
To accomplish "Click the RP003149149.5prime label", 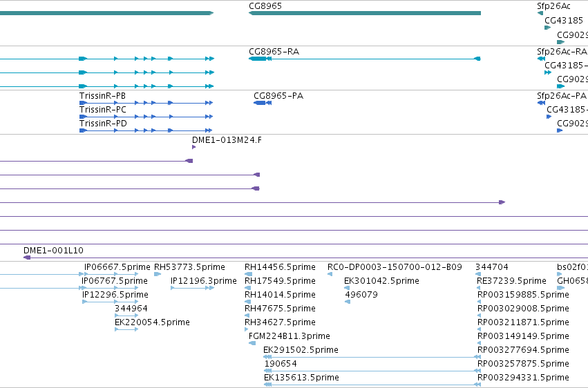I will pos(523,336).
